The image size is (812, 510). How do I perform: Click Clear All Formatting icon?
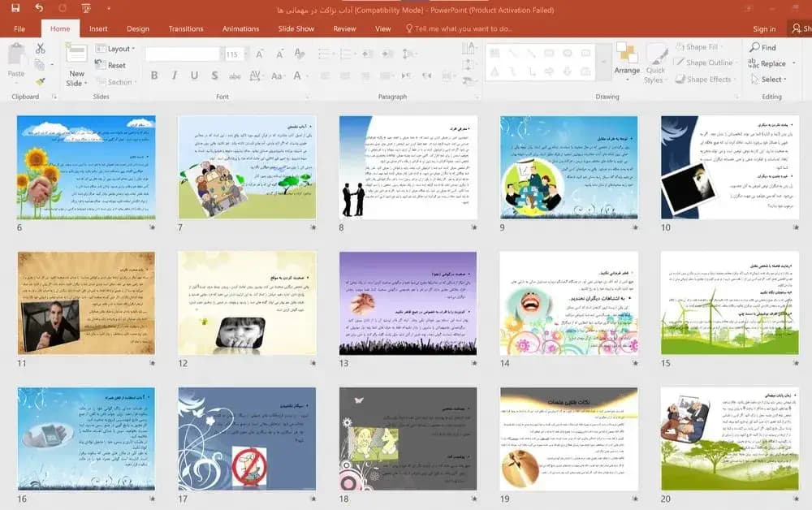coord(300,54)
